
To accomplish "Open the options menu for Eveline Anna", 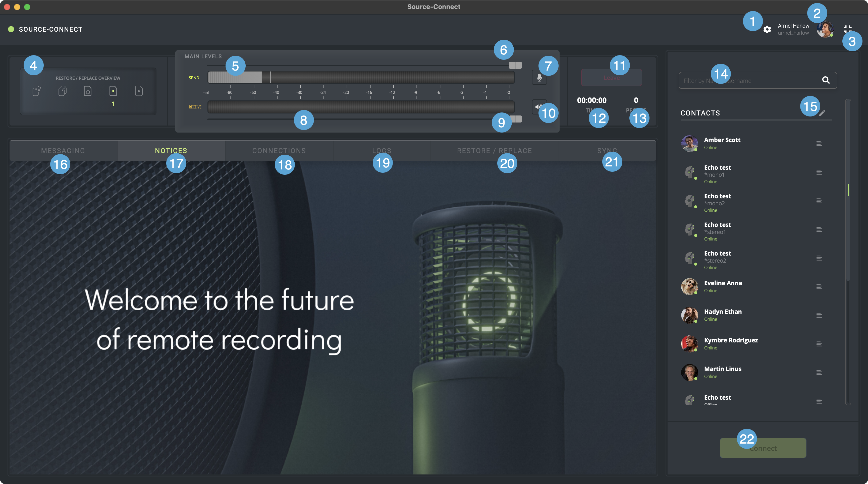I will (x=819, y=287).
